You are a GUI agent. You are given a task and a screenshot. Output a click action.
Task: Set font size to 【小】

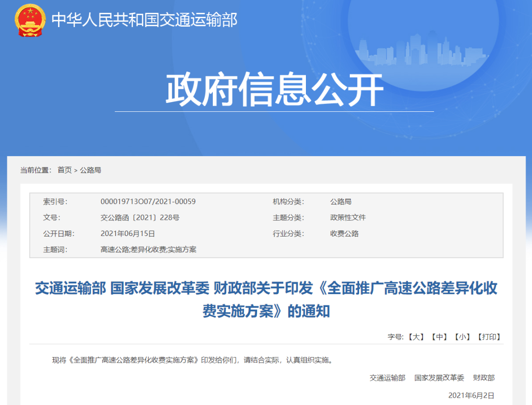point(462,337)
